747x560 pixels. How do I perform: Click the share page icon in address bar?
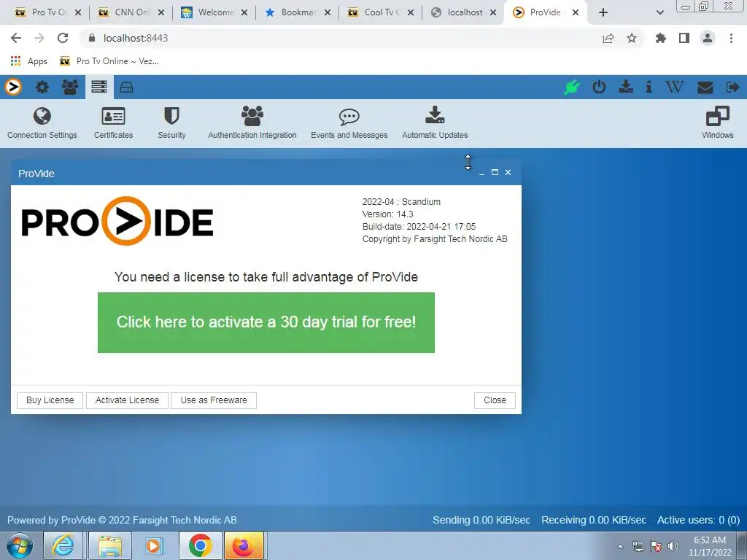coord(608,38)
